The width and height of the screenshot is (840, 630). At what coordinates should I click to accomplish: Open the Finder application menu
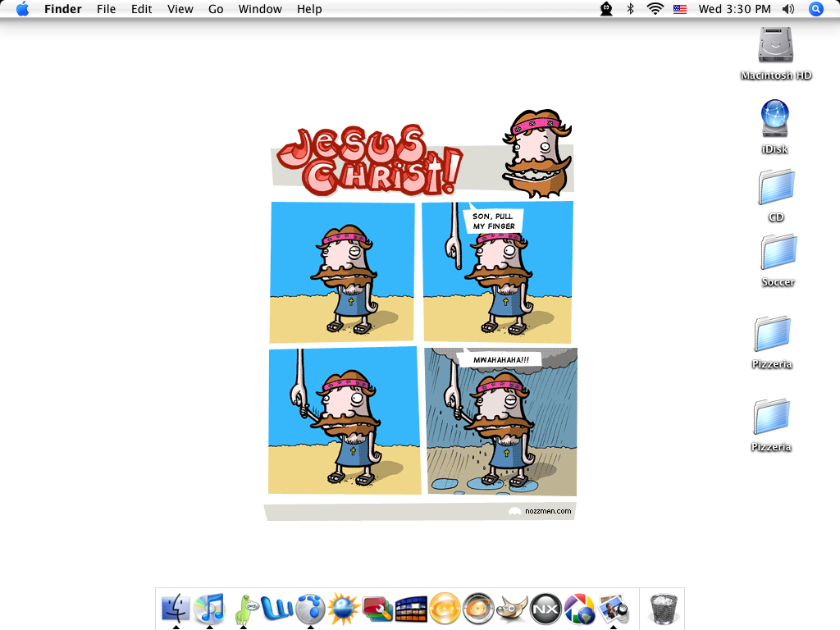[x=62, y=9]
